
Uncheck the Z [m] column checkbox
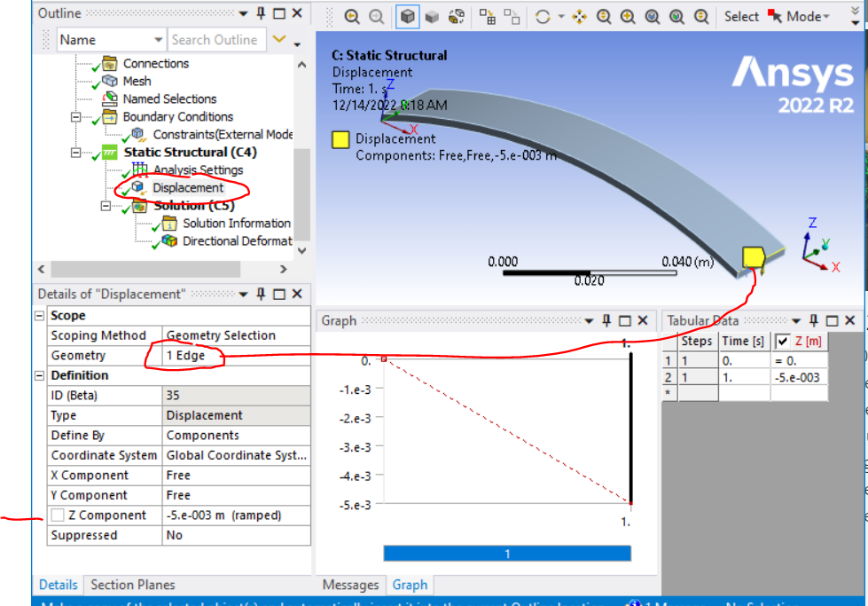point(783,341)
